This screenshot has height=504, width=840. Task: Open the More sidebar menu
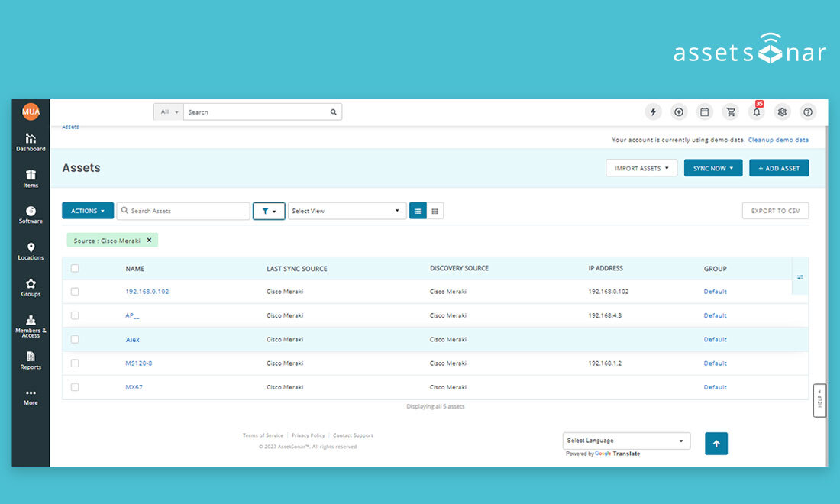click(31, 396)
